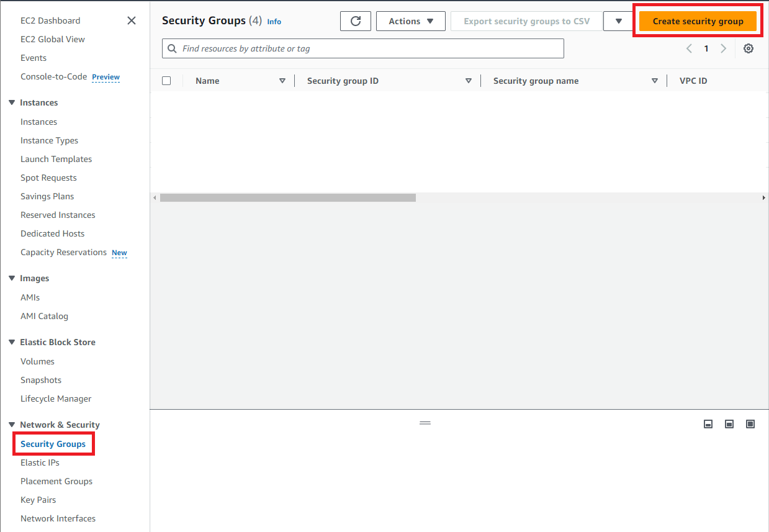Set details panel to half height
The height and width of the screenshot is (532, 769).
point(729,424)
